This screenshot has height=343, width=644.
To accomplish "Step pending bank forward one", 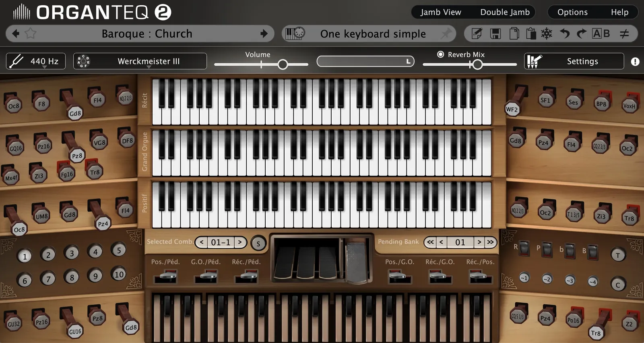I will coord(479,242).
